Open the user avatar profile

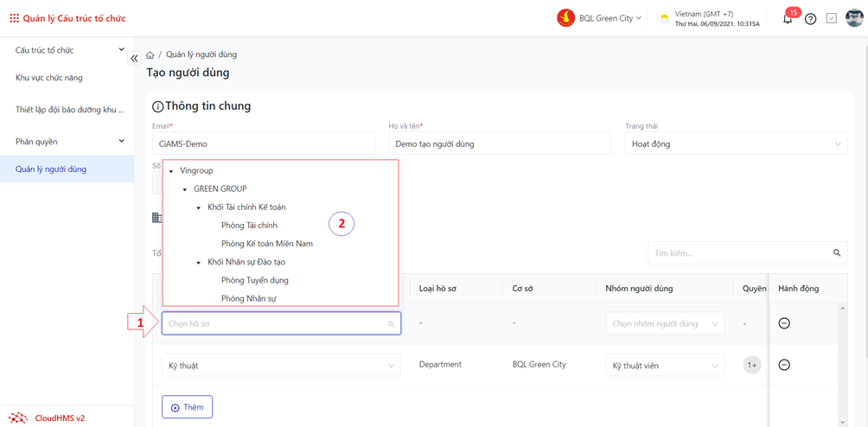coord(853,18)
